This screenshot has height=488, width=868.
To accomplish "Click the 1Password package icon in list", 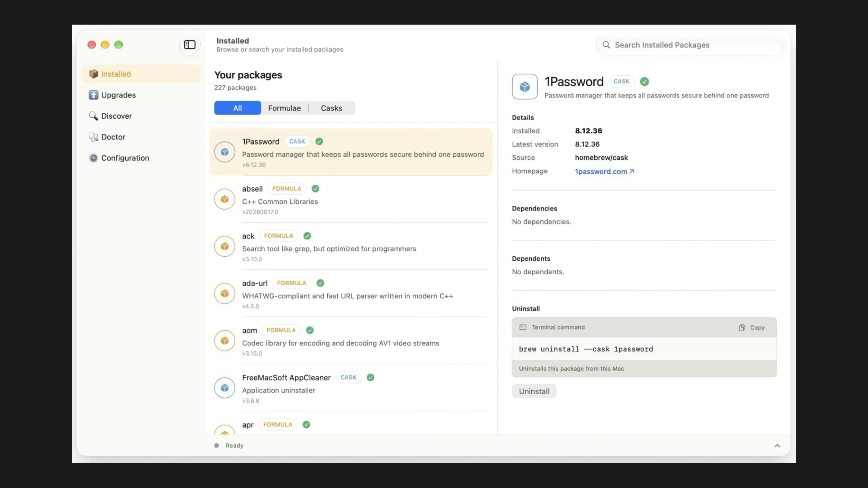I will 225,152.
